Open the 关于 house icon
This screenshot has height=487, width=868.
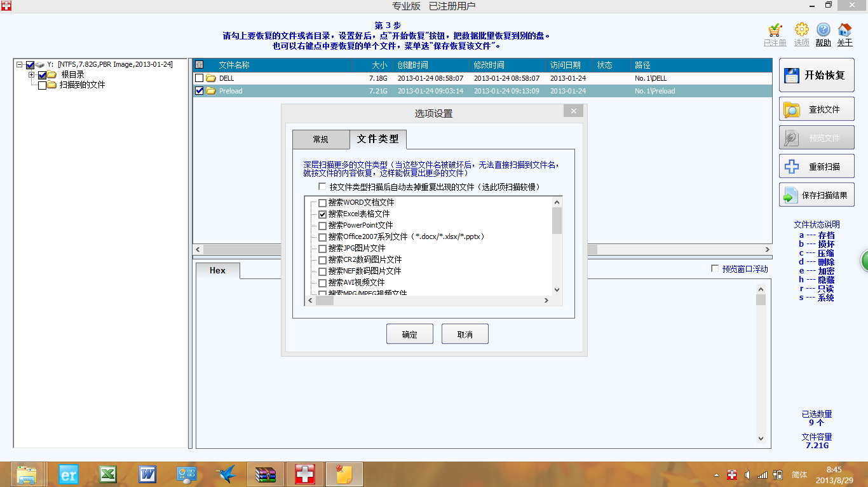844,31
